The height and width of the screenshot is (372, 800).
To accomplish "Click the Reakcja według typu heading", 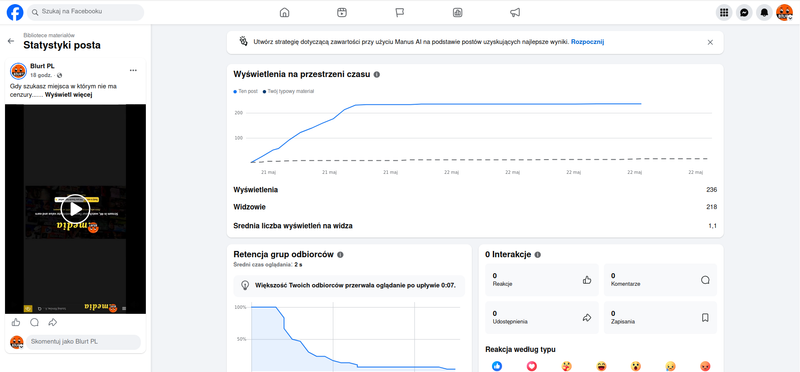I will [x=520, y=350].
